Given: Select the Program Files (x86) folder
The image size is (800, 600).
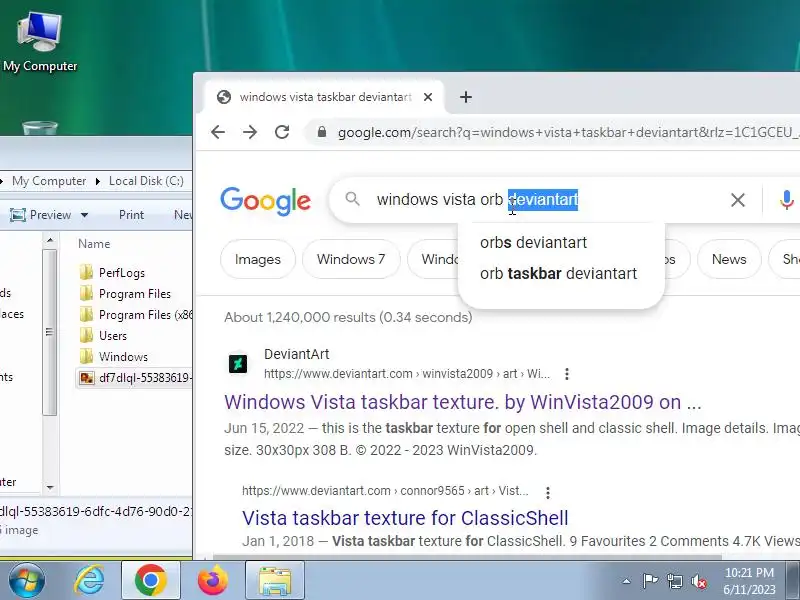Looking at the screenshot, I should [136, 315].
